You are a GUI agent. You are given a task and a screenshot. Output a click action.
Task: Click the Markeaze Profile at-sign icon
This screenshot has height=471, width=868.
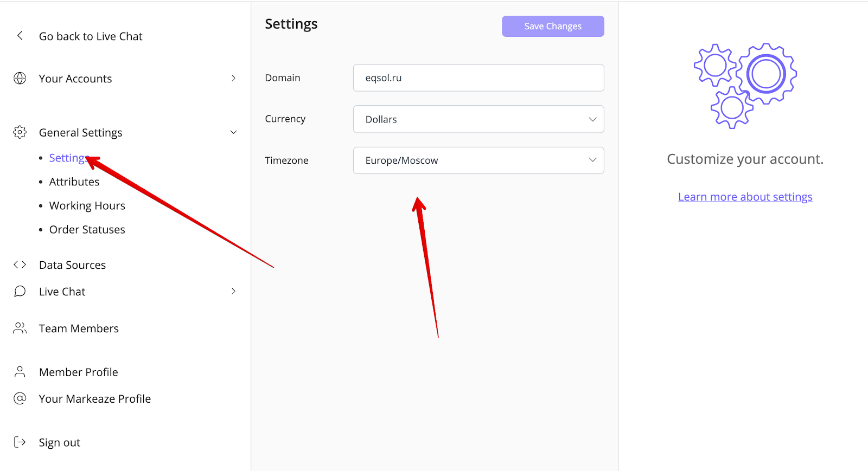pyautogui.click(x=20, y=399)
